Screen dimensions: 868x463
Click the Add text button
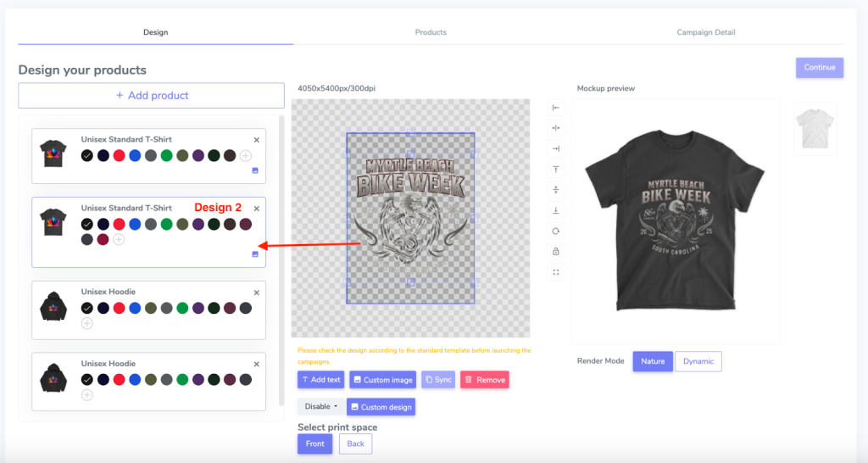[x=320, y=380]
